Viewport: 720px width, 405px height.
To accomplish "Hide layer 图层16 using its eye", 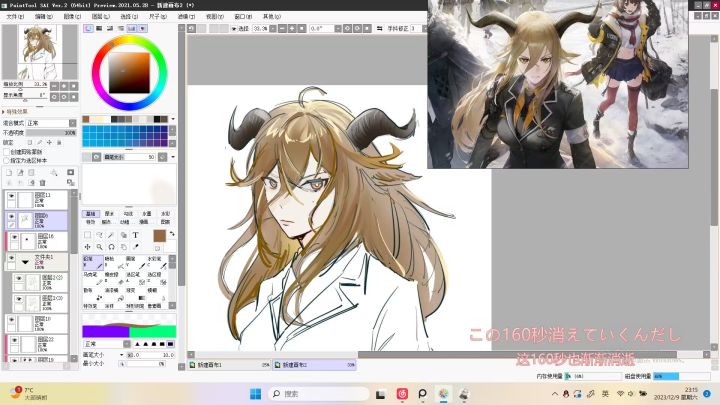I will click(x=15, y=236).
